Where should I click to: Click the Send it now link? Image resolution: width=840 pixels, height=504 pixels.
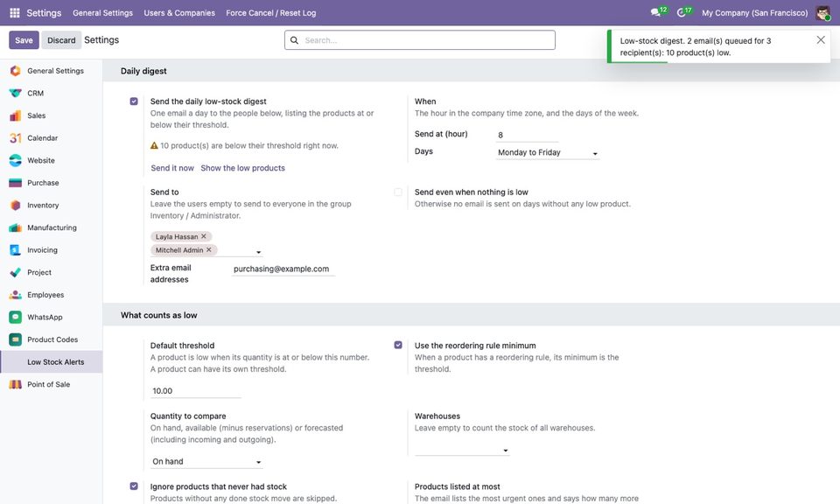[172, 168]
